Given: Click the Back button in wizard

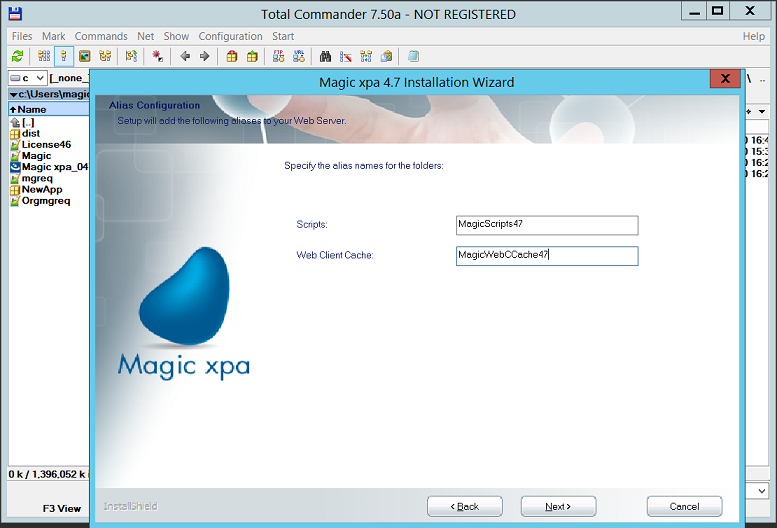Looking at the screenshot, I should coord(465,506).
